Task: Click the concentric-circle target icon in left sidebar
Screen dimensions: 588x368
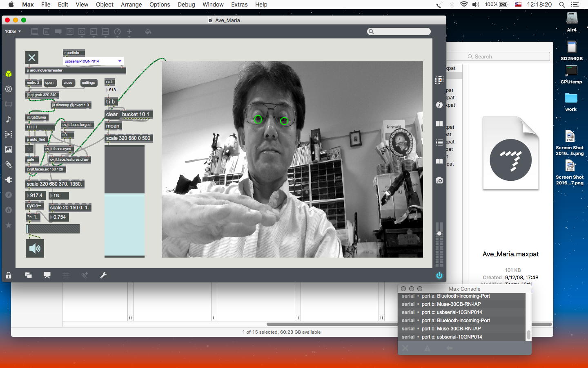Action: [x=9, y=89]
